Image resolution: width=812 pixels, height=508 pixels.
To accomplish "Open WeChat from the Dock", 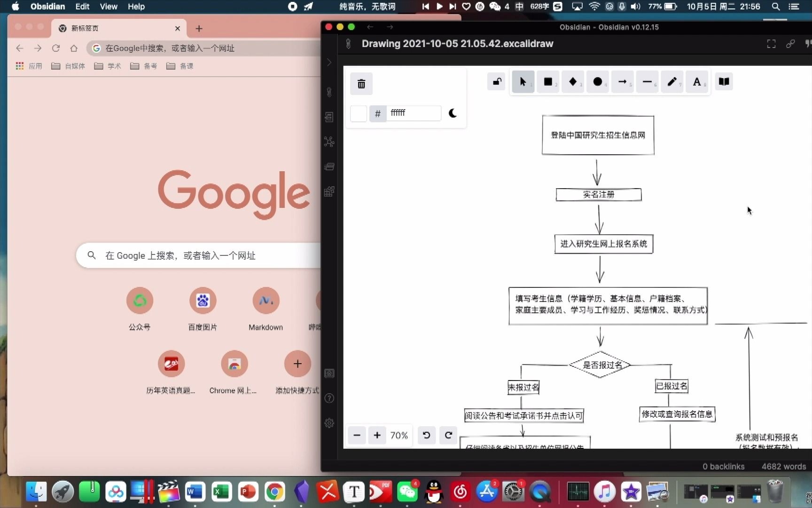I will pyautogui.click(x=407, y=492).
